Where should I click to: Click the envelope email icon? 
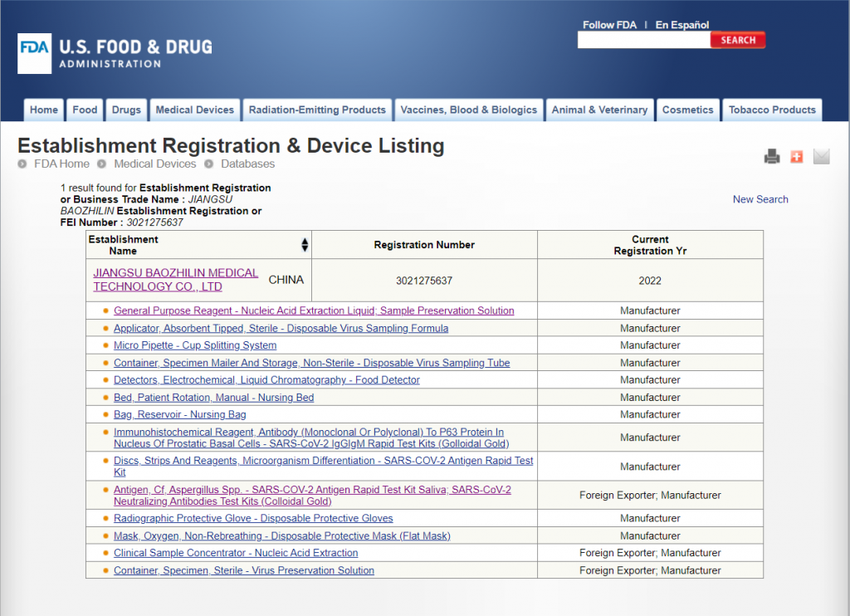tap(821, 156)
